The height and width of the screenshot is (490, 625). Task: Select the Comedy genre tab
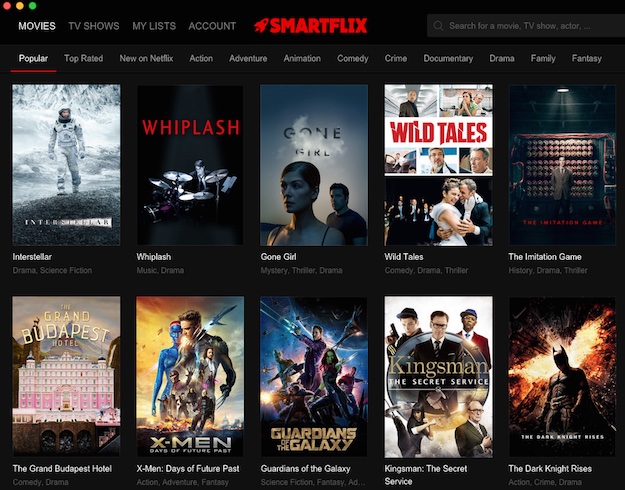coord(353,59)
